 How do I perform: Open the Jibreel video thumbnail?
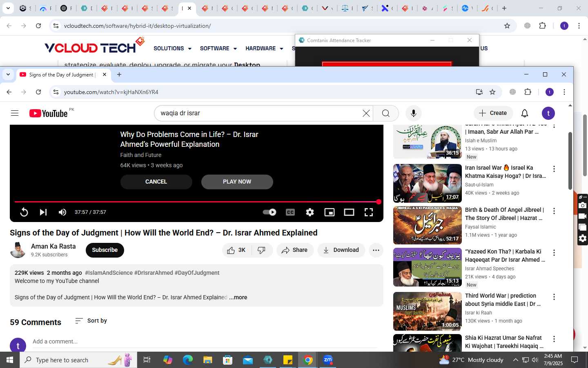coord(428,225)
